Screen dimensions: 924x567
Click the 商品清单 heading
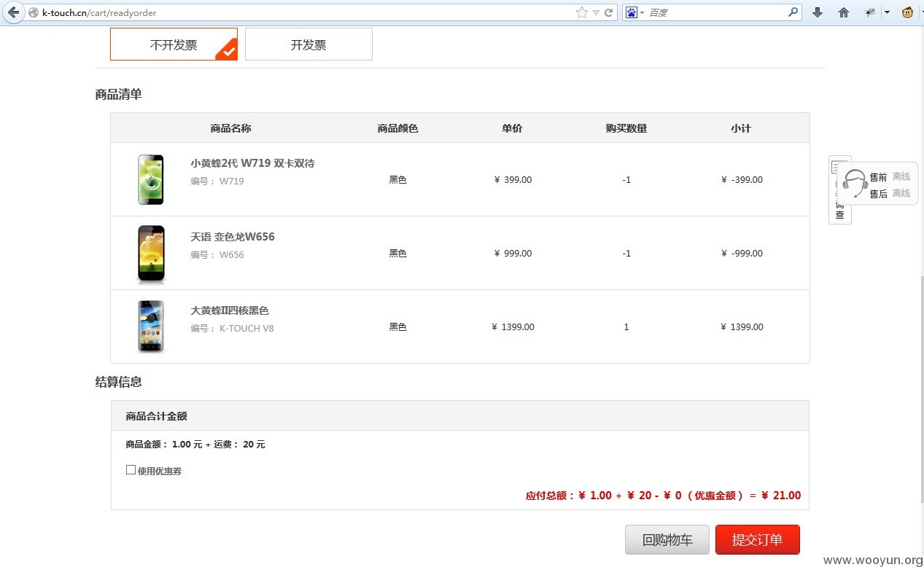(x=118, y=94)
